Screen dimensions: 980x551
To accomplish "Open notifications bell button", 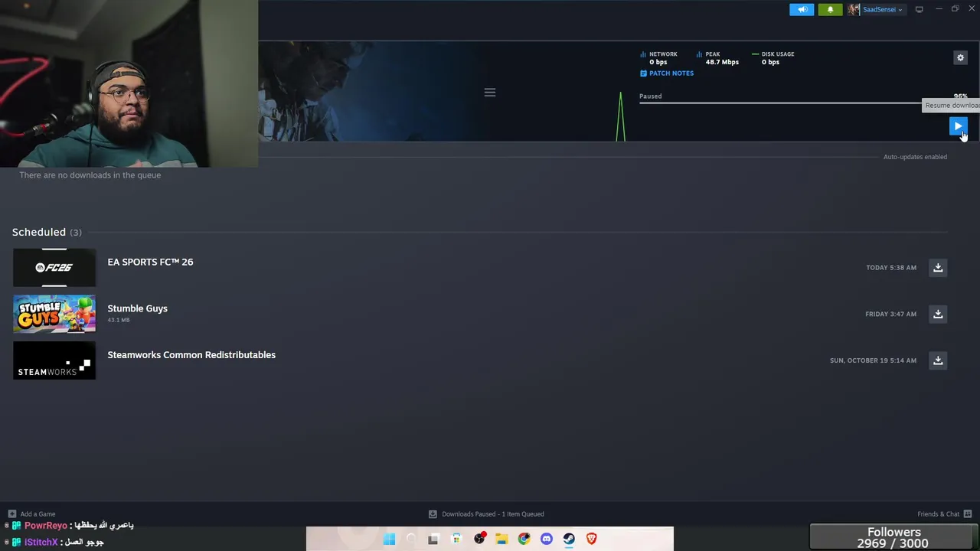I will coord(830,10).
